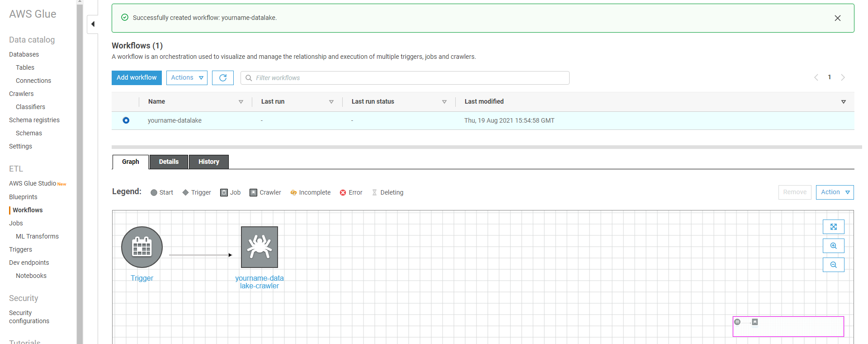Open Security configurations in the sidebar

[29, 317]
